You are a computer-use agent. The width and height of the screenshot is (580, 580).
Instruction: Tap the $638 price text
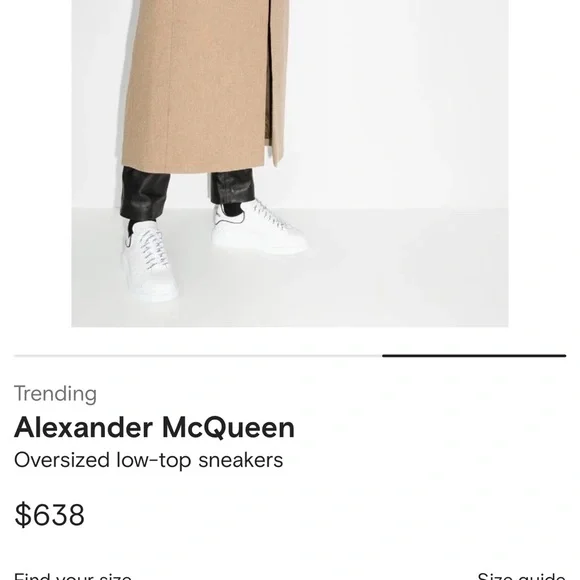tap(50, 515)
